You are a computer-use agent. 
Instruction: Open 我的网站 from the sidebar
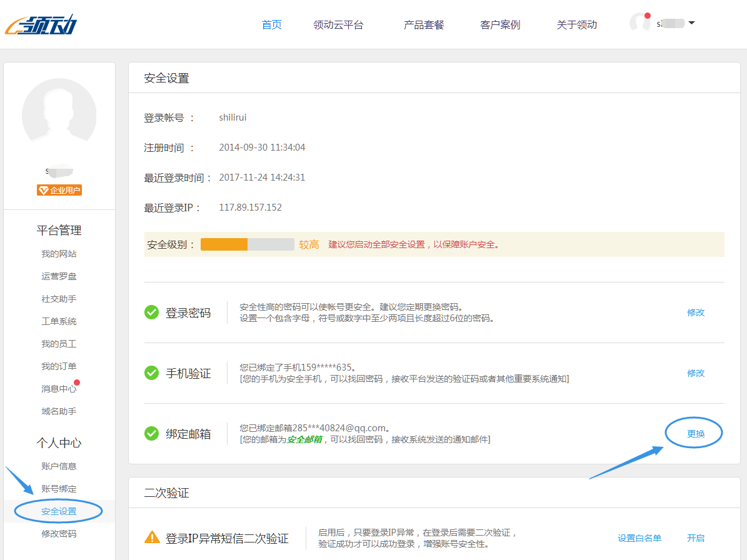point(59,253)
